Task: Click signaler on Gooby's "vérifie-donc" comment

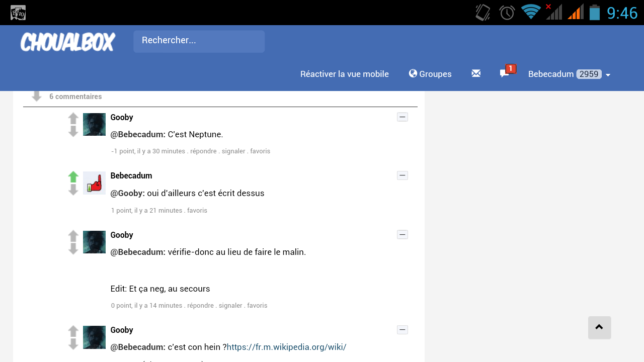Action: click(230, 305)
